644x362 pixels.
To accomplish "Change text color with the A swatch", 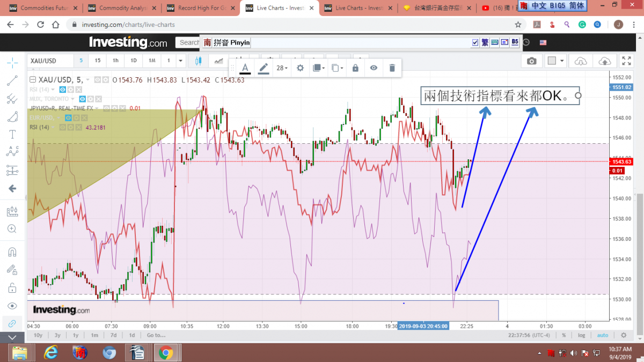I will click(245, 68).
